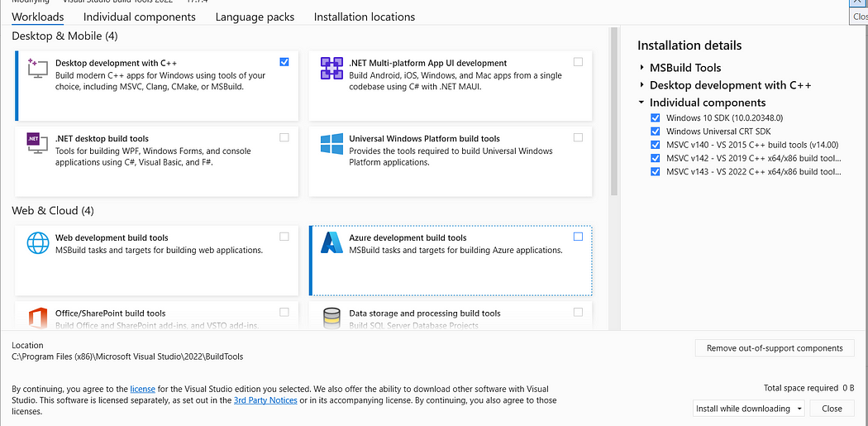Click the workloads list vertical scrollbar
Screen dimensions: 868x426
click(x=614, y=111)
